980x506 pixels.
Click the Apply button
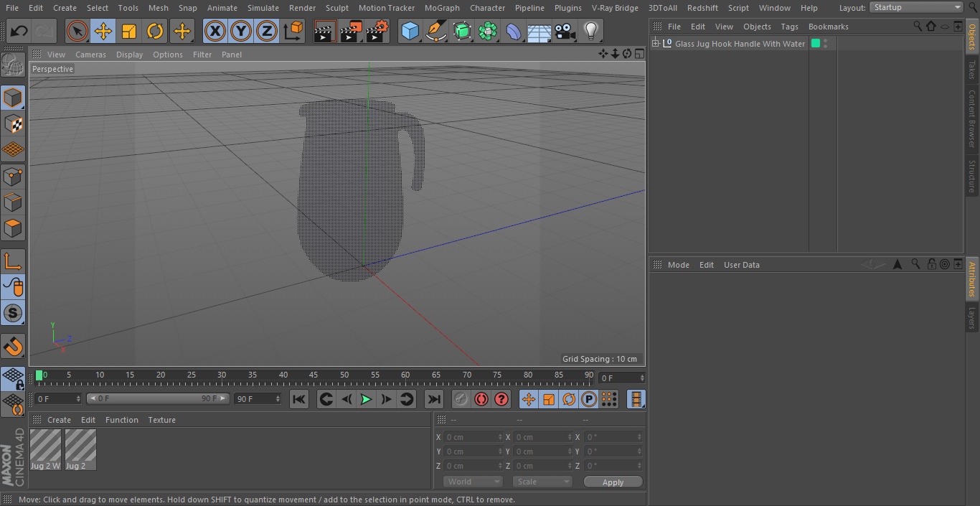pyautogui.click(x=613, y=482)
